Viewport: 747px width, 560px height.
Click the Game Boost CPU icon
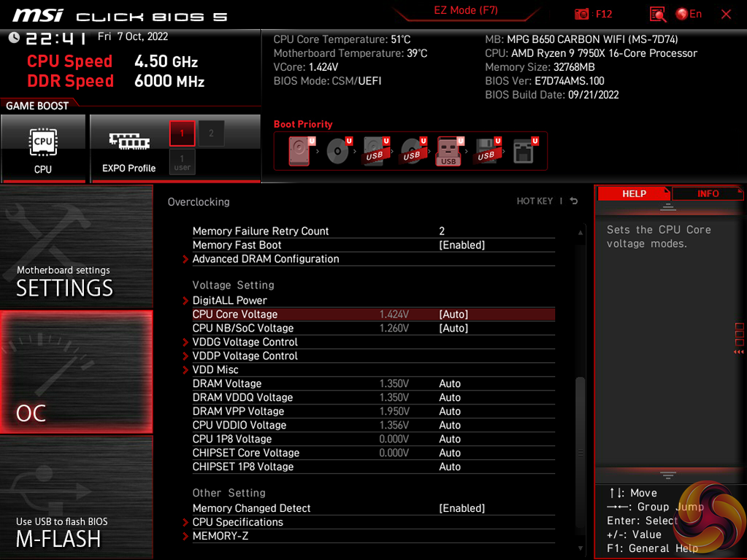click(43, 148)
